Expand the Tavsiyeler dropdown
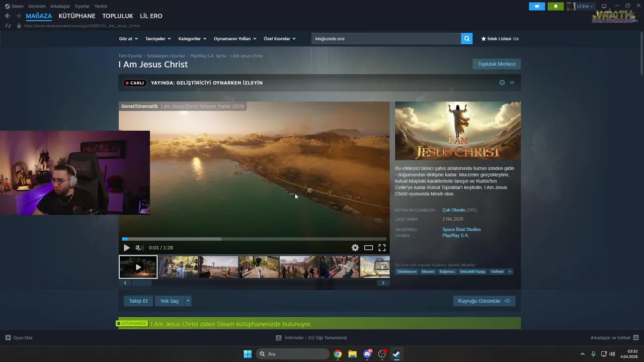644x362 pixels. (x=158, y=39)
